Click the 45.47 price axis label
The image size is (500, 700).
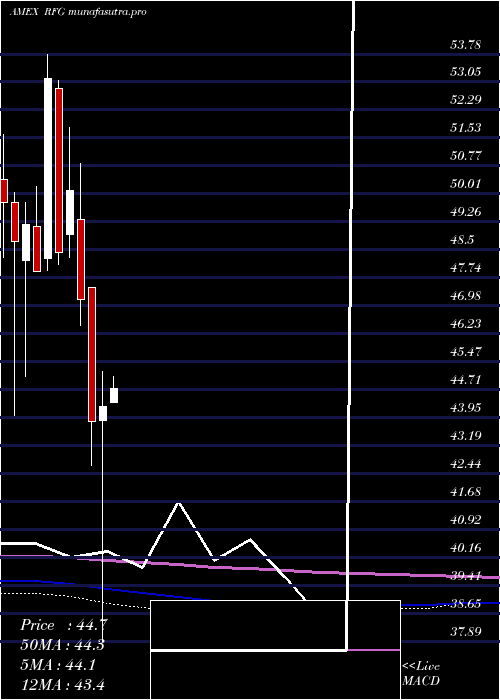tap(466, 352)
